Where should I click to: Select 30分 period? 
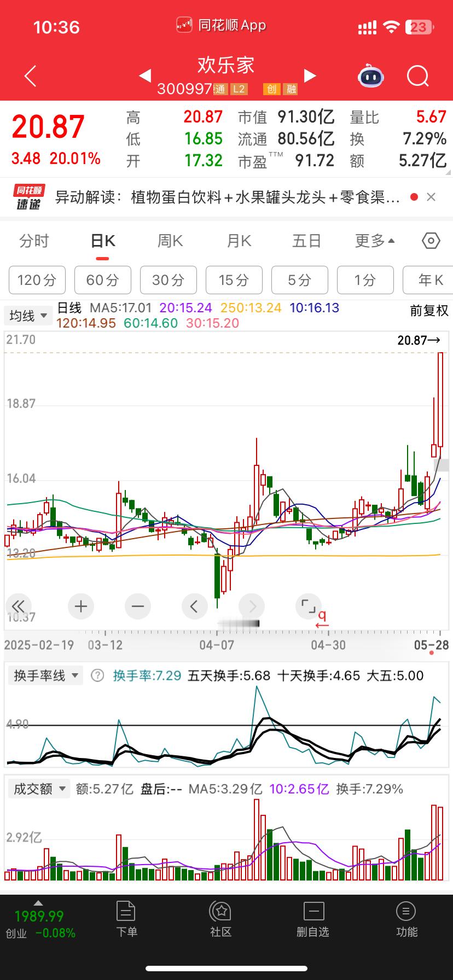pyautogui.click(x=169, y=280)
